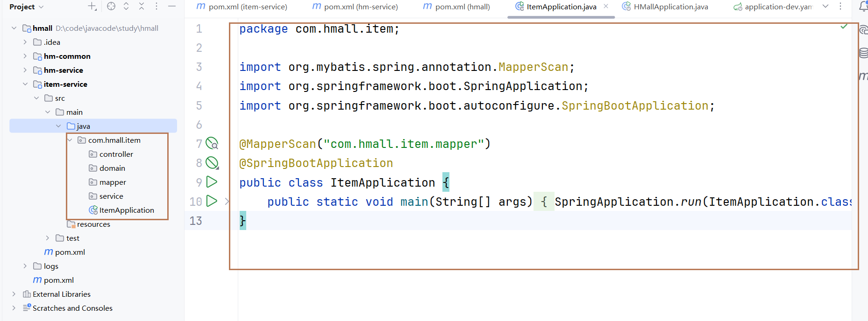This screenshot has width=868, height=321.
Task: Expand the hm-common module
Action: pyautogui.click(x=25, y=56)
